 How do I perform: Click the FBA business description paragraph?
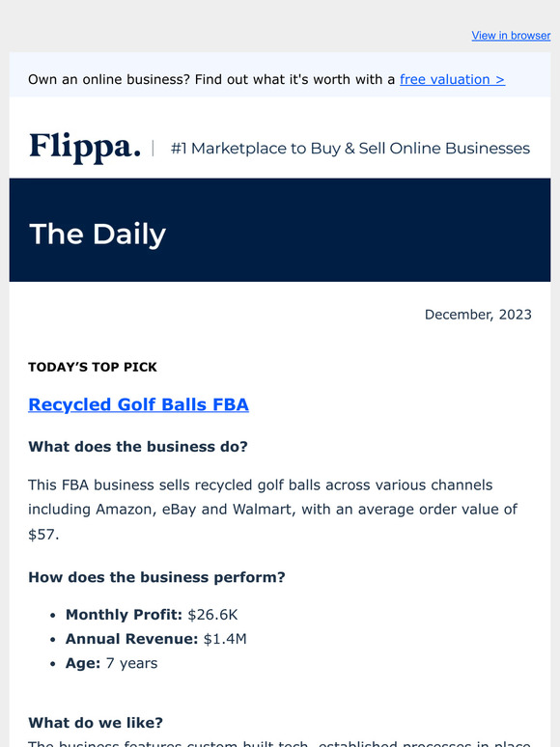point(272,510)
